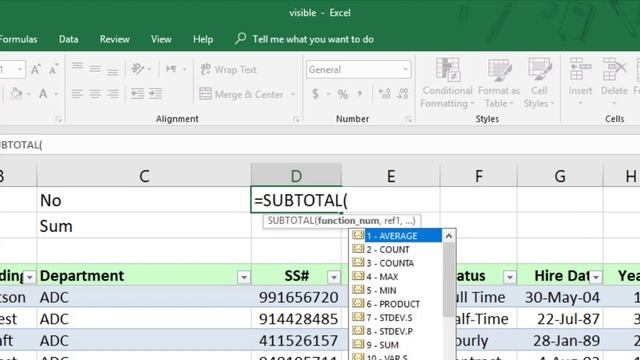Open the fill color bucket icon
Screen dimensions: 640x360
(16, 94)
